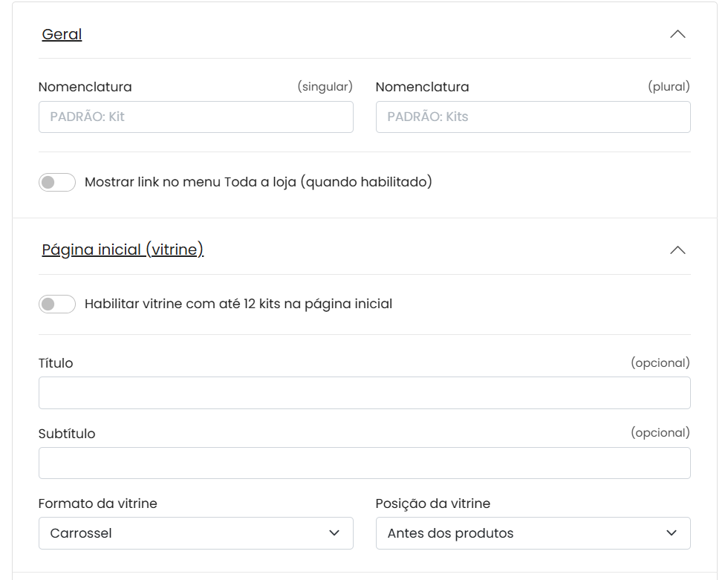Click the Geral section heading

point(62,34)
